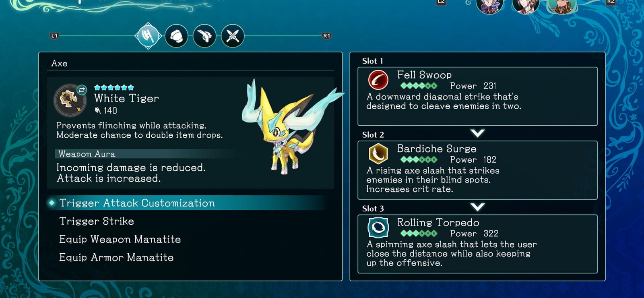
Task: Click the six-star rarity rating of White Tiger
Action: pos(114,87)
